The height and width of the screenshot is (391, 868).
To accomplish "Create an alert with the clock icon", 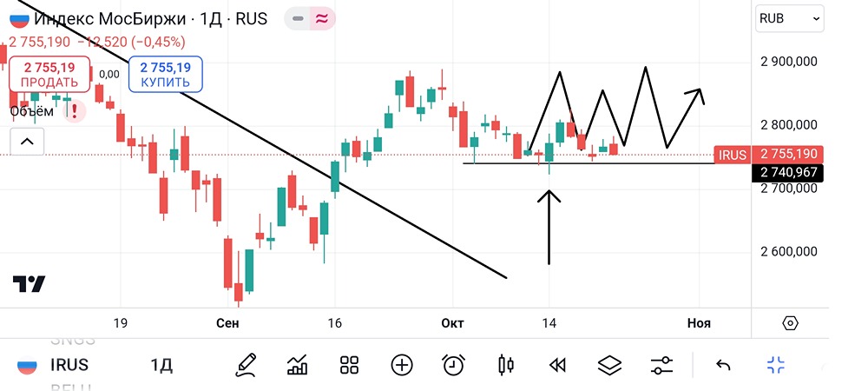I will (453, 365).
